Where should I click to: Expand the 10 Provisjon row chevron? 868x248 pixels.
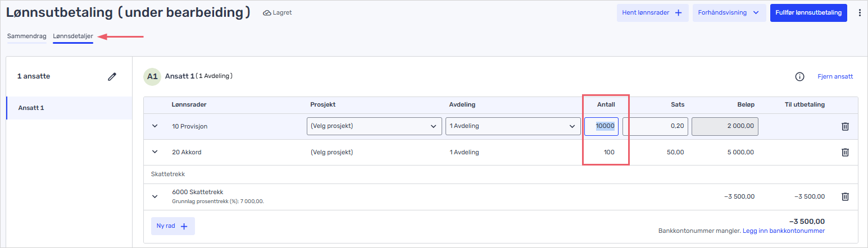(155, 126)
